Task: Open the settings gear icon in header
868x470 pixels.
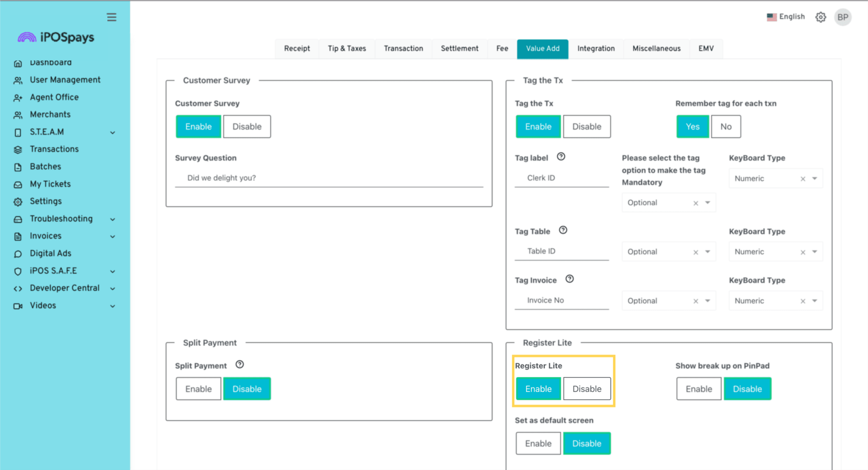Action: click(x=821, y=17)
